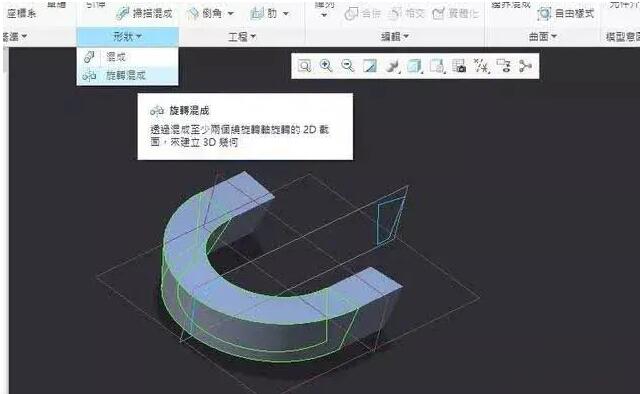The width and height of the screenshot is (640, 394).
Task: Expand the 形狀 group dropdown
Action: tap(127, 37)
